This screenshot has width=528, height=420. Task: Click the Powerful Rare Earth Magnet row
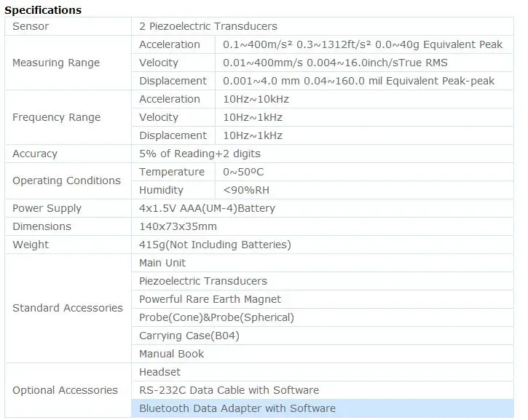pos(322,299)
